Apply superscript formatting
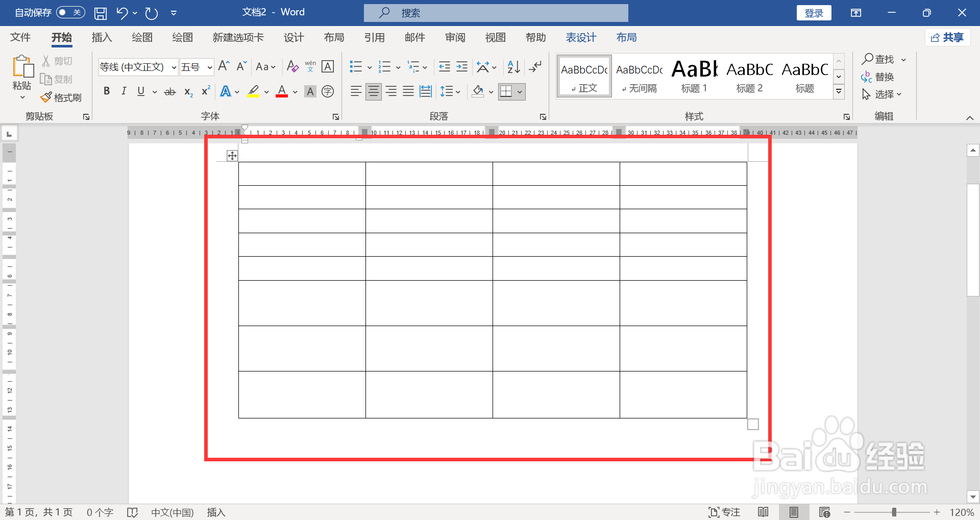This screenshot has width=980, height=520. click(206, 92)
